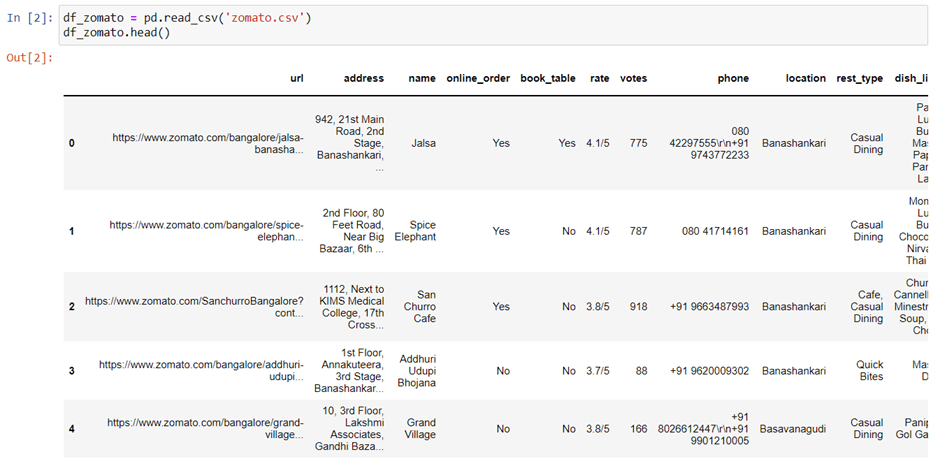The image size is (940, 459).
Task: Click votes value 787
Action: click(x=638, y=231)
